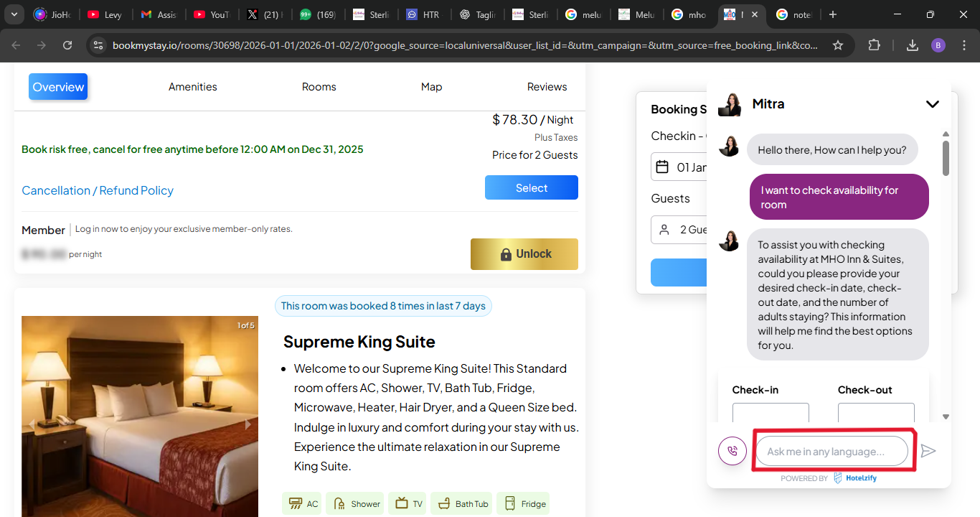The image size is (980, 517).
Task: Open the booking Guests selector
Action: (679, 230)
